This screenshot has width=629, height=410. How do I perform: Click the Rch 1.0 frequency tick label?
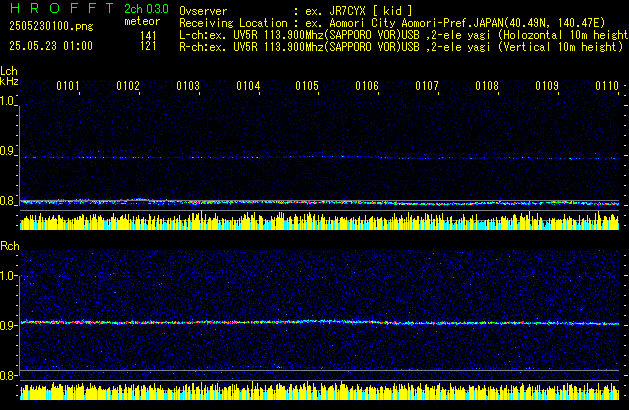click(x=7, y=276)
